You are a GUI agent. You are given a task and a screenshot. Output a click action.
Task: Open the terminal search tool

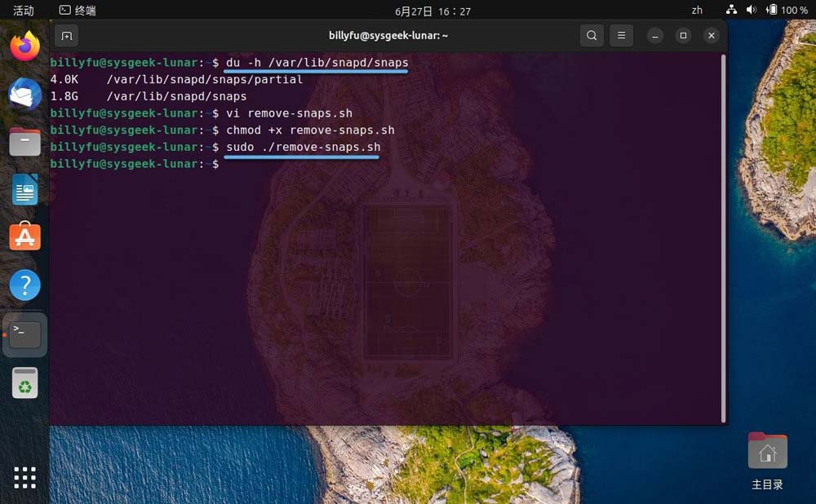tap(592, 35)
